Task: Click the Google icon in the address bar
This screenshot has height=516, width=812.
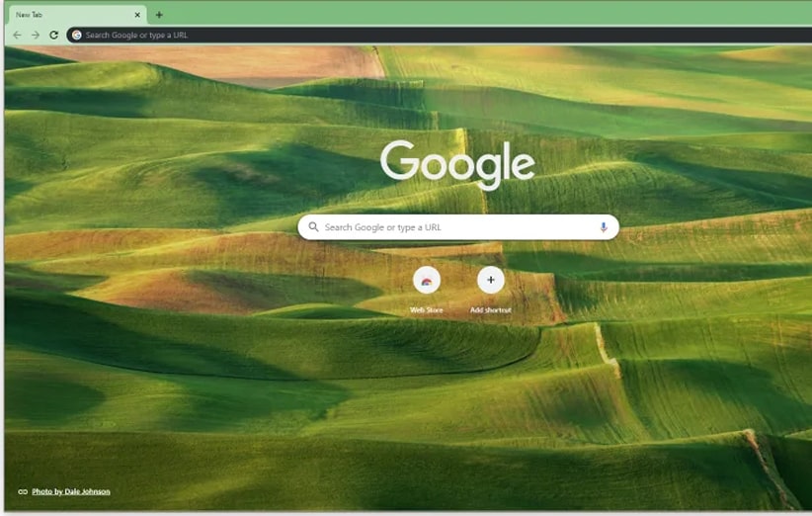Action: [77, 35]
